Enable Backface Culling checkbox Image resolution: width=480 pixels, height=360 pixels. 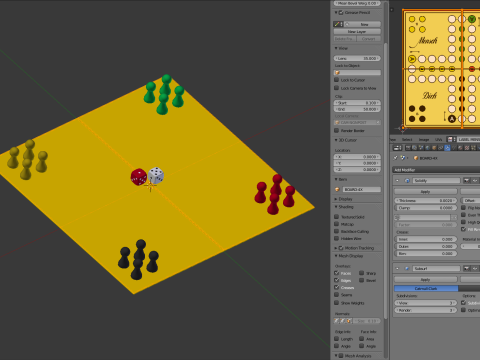click(x=337, y=231)
